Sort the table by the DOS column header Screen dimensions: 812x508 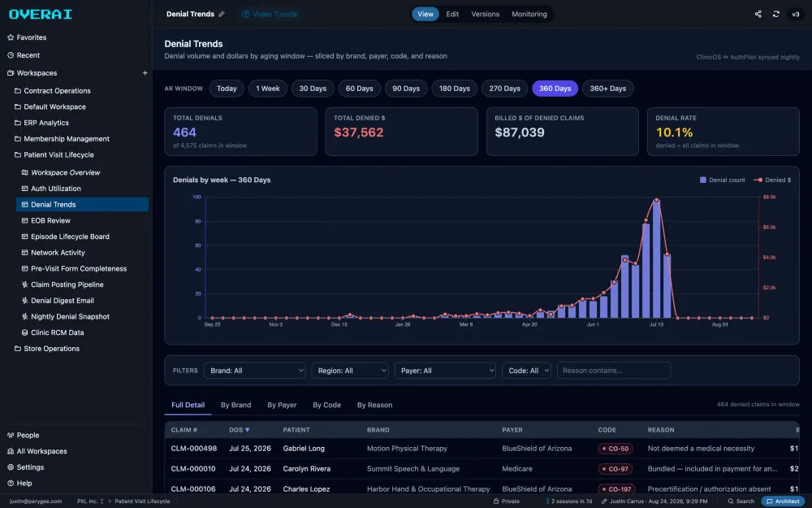pos(240,430)
